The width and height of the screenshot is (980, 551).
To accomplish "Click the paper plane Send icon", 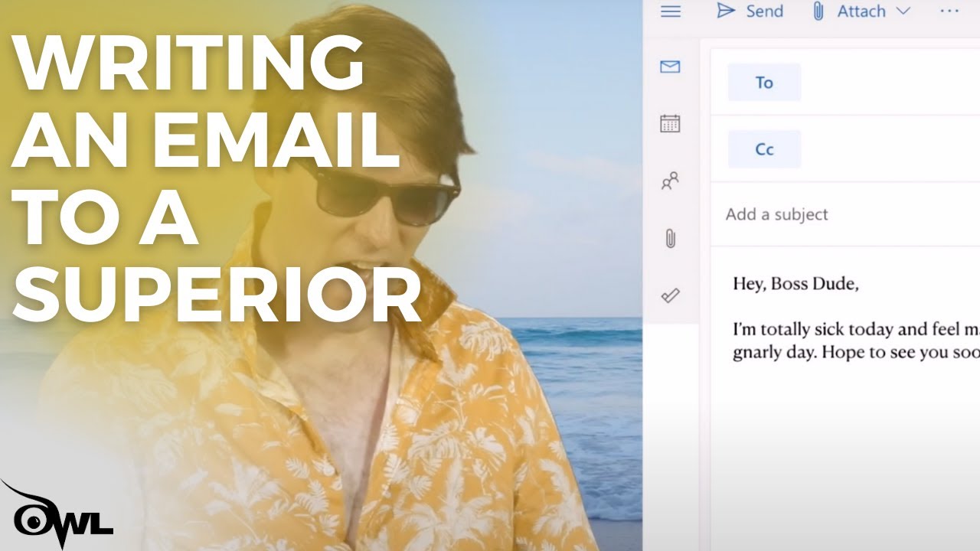I will [725, 11].
